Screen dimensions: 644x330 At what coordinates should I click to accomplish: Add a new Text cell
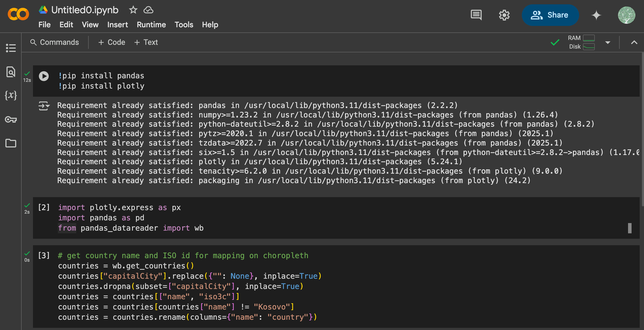tap(146, 42)
